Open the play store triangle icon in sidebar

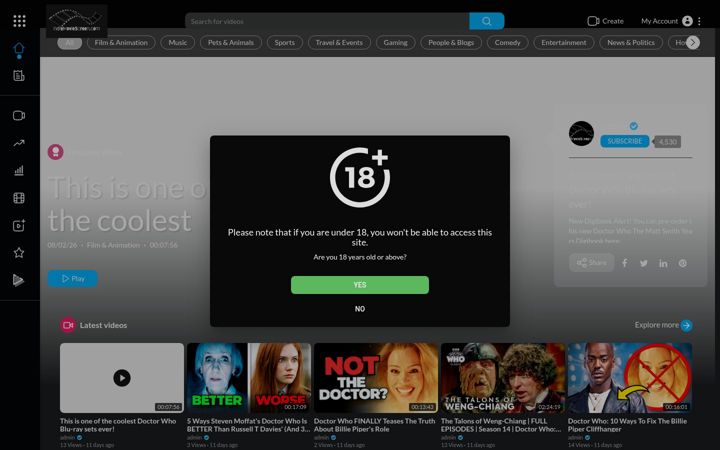pos(18,280)
